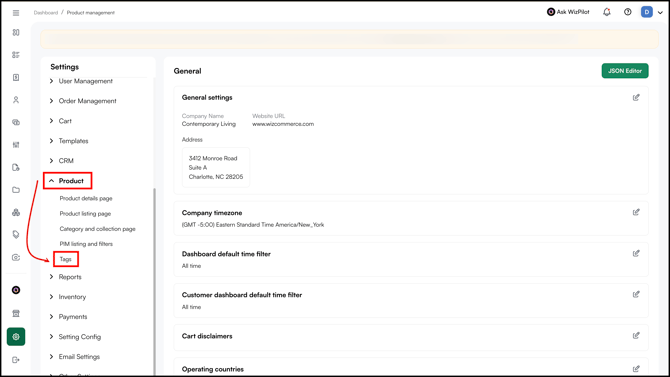Open the storefront icon in left sidebar

[16, 314]
